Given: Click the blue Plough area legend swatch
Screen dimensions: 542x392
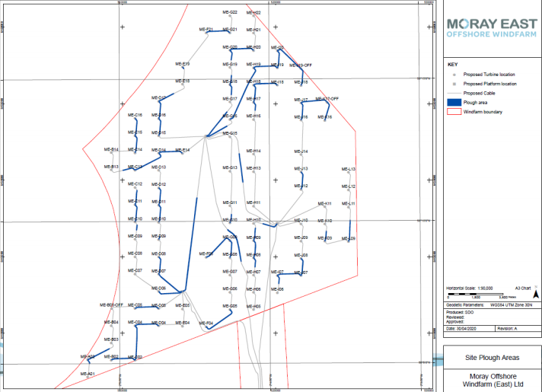Looking at the screenshot, I should (454, 102).
